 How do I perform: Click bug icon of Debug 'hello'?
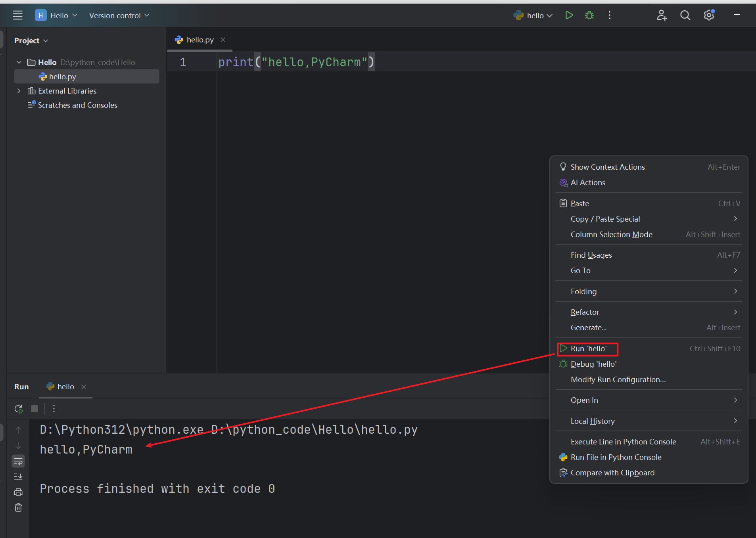(563, 364)
